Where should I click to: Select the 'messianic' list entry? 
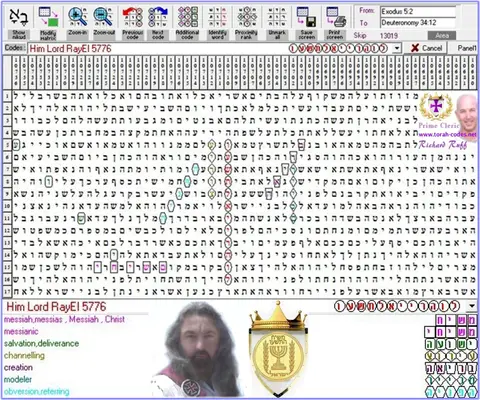tap(21, 331)
